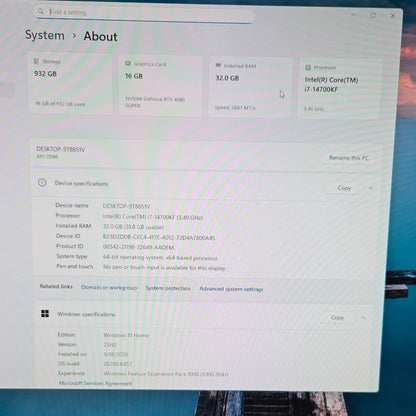Click the search magnifier icon
Screen dimensions: 416x416
click(x=41, y=12)
